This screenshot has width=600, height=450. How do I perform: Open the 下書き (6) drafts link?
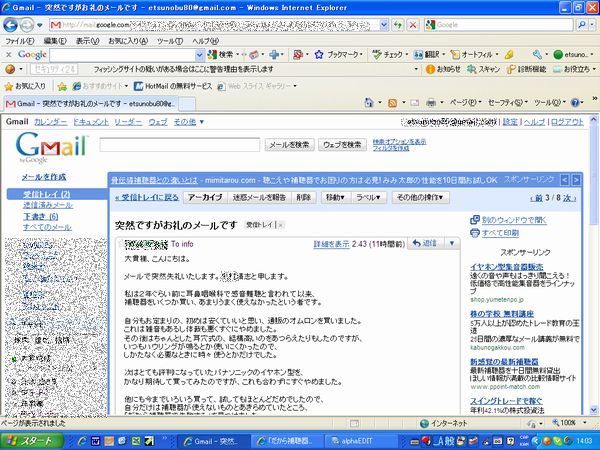(x=41, y=217)
